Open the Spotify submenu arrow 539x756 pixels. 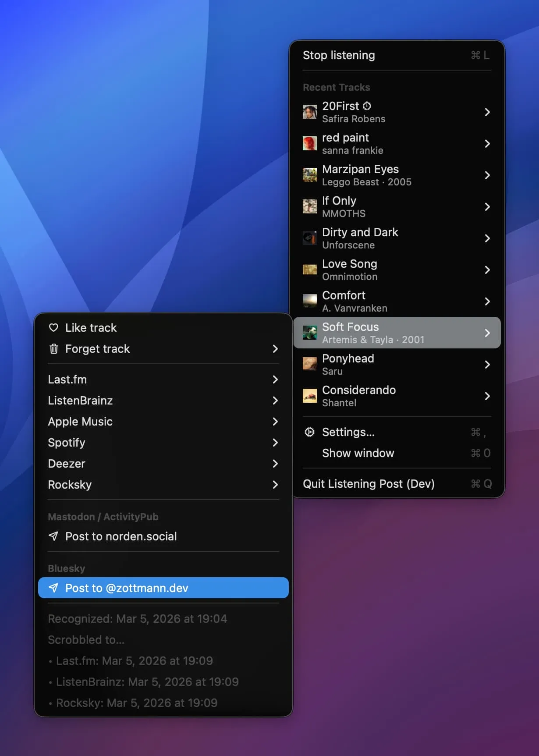pos(275,443)
